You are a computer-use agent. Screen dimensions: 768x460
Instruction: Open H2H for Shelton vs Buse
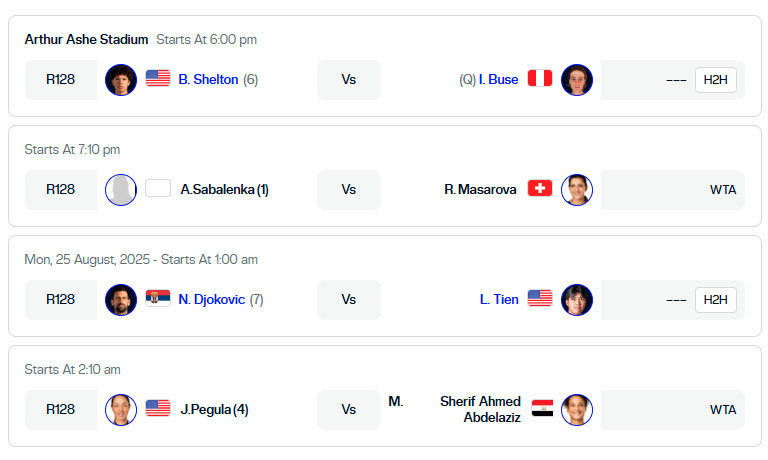click(x=716, y=80)
